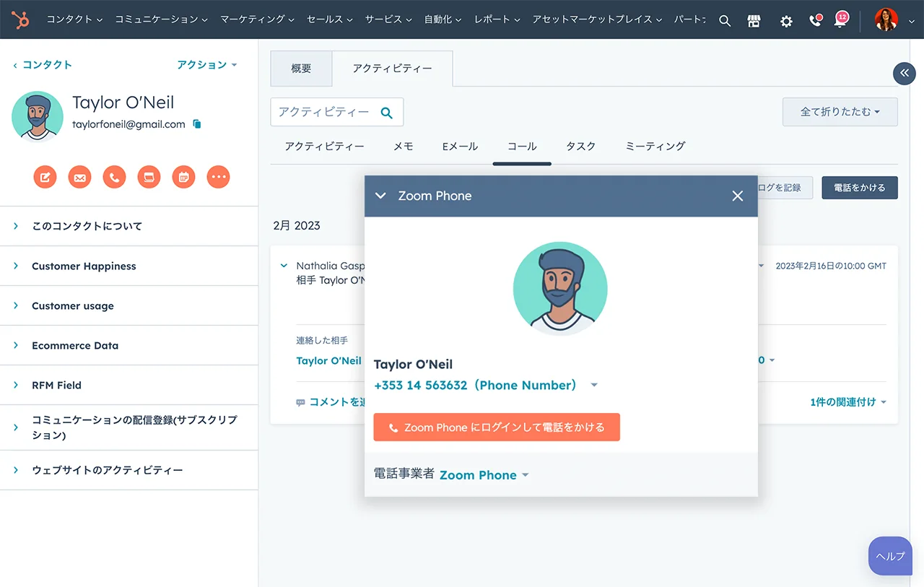Select the メモ filter tab
This screenshot has height=587, width=924.
click(403, 147)
